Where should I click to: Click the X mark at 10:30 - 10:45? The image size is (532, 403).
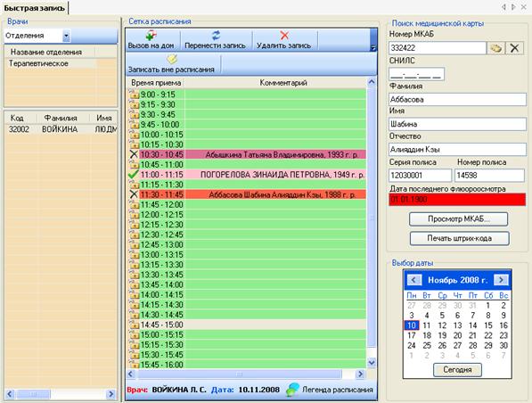click(134, 154)
